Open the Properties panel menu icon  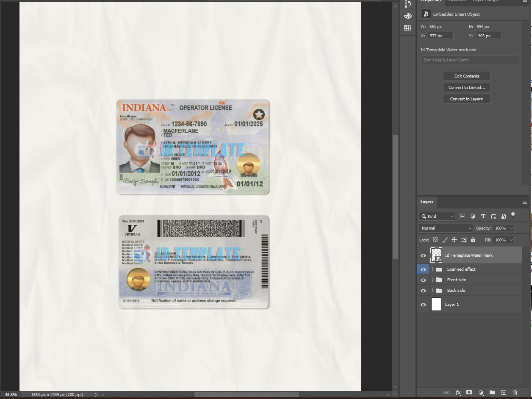pos(525,2)
